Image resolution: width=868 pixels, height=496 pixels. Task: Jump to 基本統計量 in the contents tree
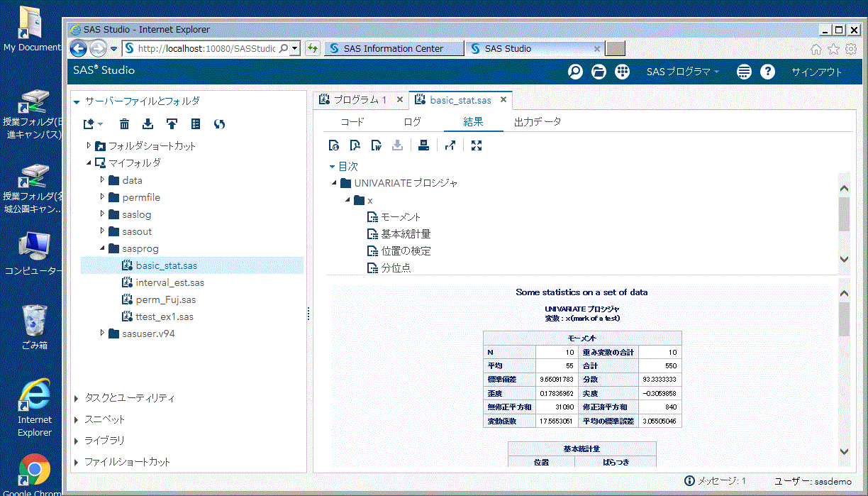(406, 234)
